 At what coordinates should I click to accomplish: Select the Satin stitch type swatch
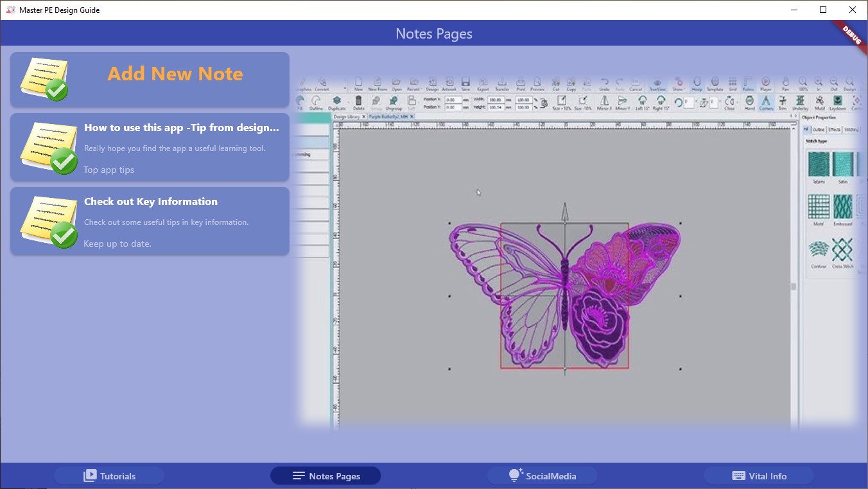[842, 163]
